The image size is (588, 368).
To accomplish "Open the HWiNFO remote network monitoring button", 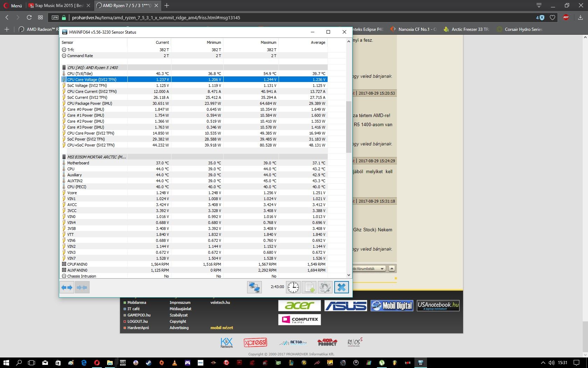I will pyautogui.click(x=254, y=287).
